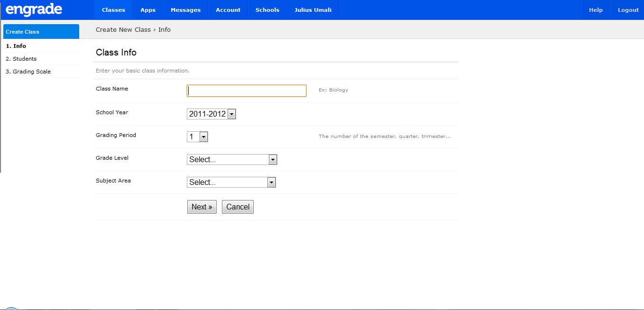Click the engrade logo
Image resolution: width=644 pixels, height=310 pixels.
point(33,9)
